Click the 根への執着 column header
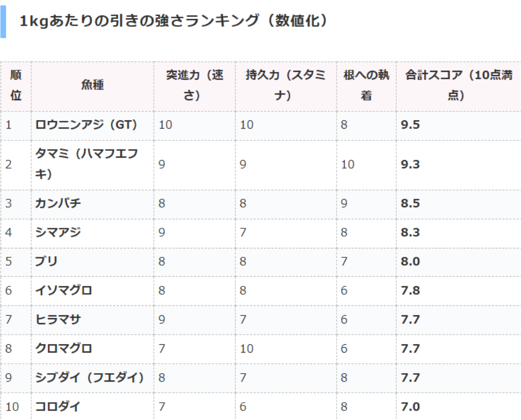Screen dimensions: 521x420 coord(366,85)
